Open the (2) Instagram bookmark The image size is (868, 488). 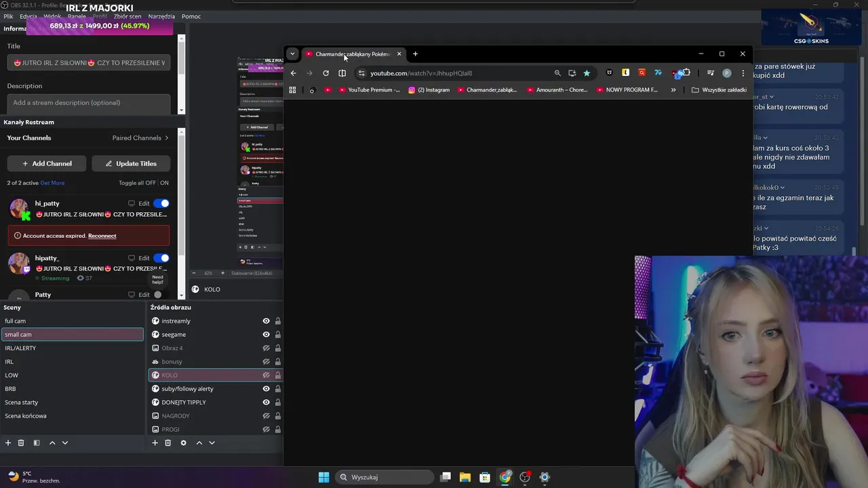[429, 89]
